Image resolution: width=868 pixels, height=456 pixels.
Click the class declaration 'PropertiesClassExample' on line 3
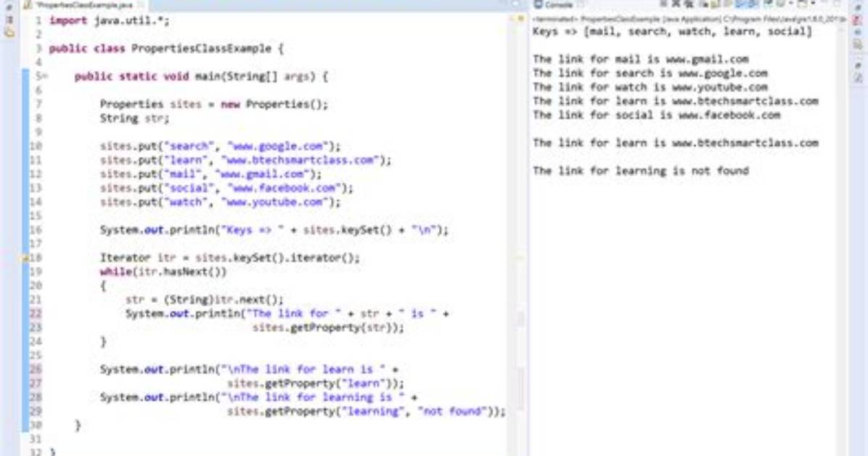pyautogui.click(x=202, y=49)
